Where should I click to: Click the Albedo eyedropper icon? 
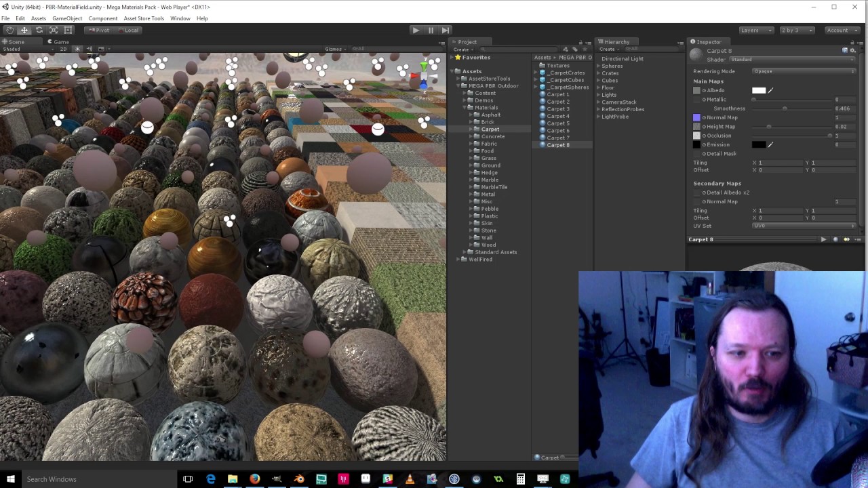(770, 90)
